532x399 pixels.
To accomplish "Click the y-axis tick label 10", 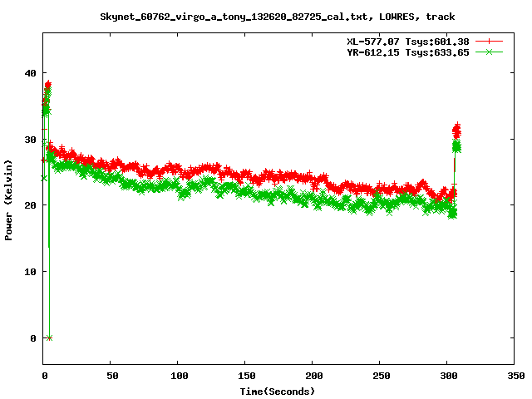I will (x=30, y=272).
